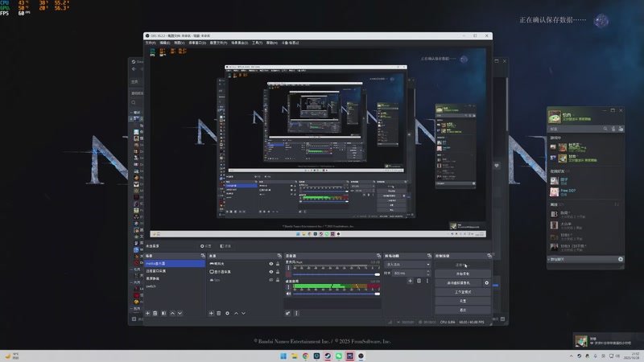Image resolution: width=644 pixels, height=362 pixels.
Task: Open Windows Start menu
Action: [x=283, y=356]
